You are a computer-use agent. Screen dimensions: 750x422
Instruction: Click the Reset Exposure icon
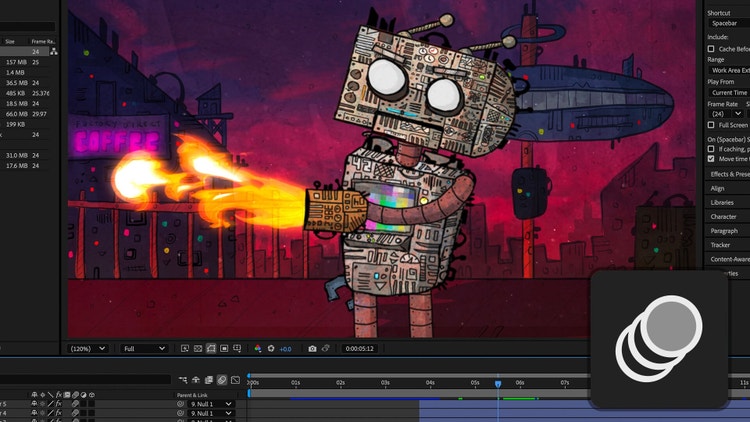(271, 348)
